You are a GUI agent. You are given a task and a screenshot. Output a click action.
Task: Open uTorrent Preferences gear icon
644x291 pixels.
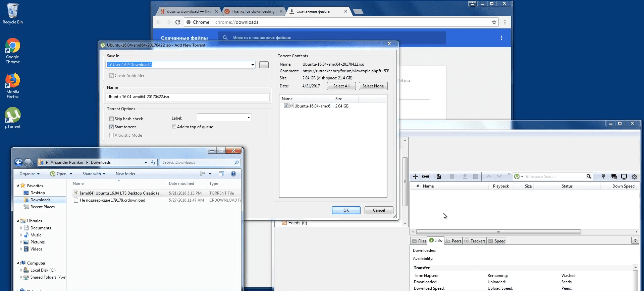coord(634,176)
